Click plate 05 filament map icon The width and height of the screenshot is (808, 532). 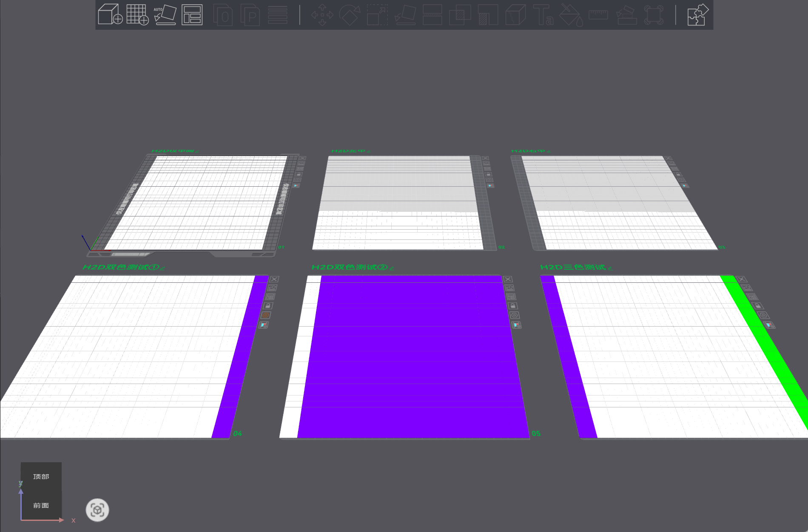click(516, 325)
